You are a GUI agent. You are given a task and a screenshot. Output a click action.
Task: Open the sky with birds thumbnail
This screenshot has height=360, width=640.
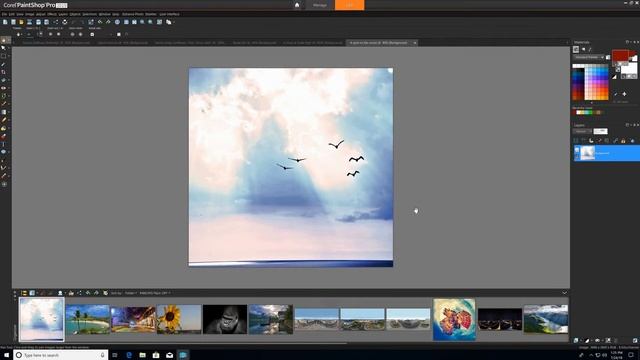coord(42,319)
